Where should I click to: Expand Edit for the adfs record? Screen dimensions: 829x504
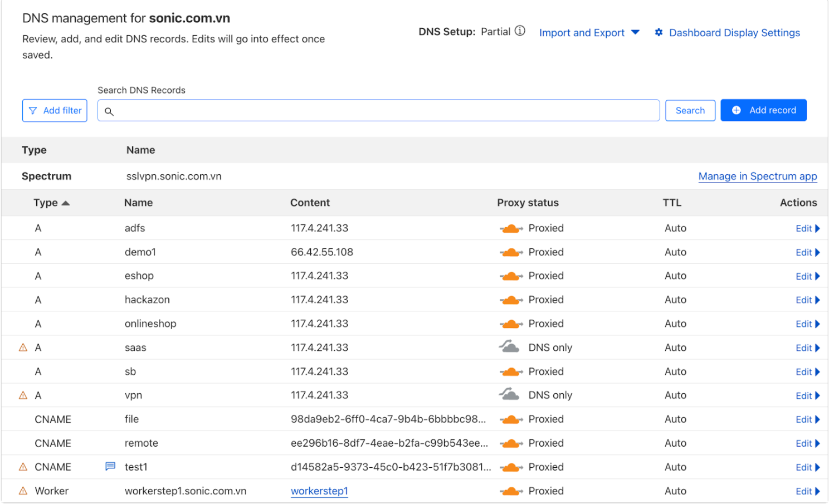pos(807,228)
